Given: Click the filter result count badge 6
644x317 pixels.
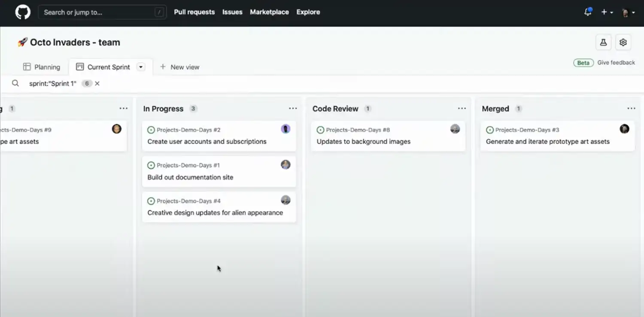Looking at the screenshot, I should point(87,84).
